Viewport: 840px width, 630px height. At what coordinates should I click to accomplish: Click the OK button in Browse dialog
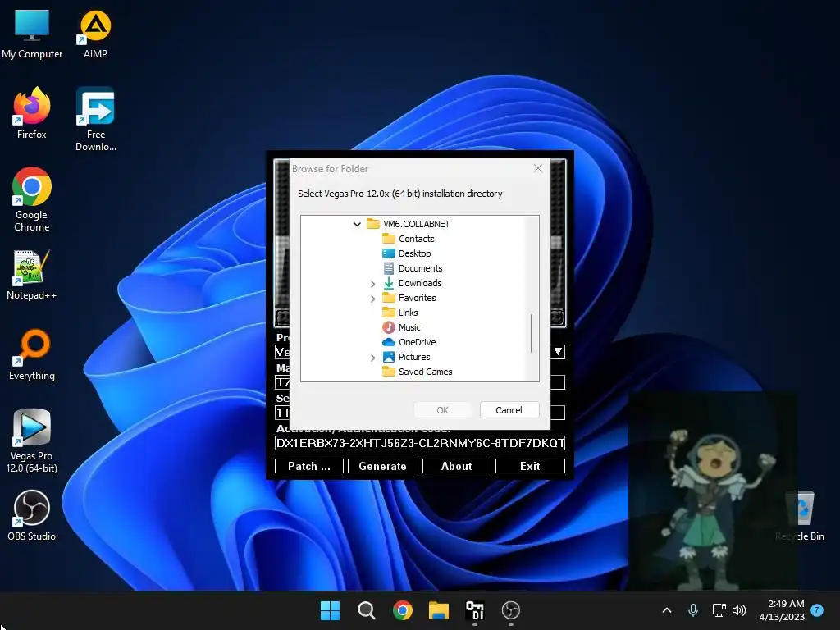442,410
